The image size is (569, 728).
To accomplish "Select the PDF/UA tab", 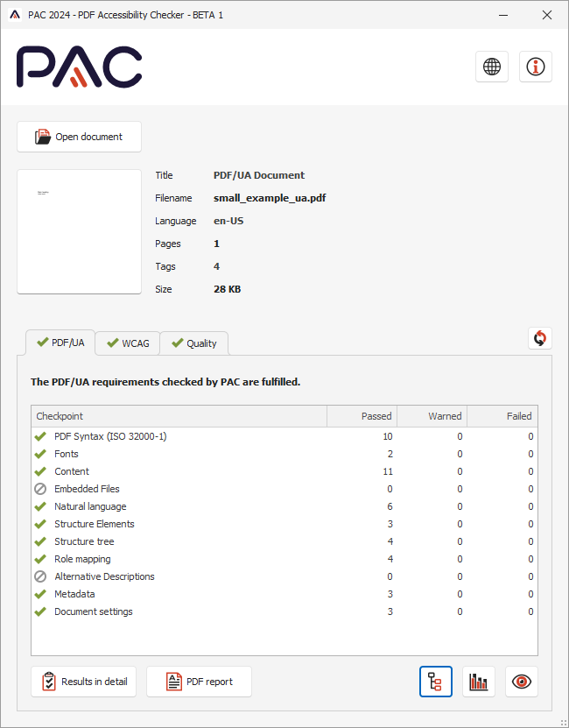I will coord(60,343).
